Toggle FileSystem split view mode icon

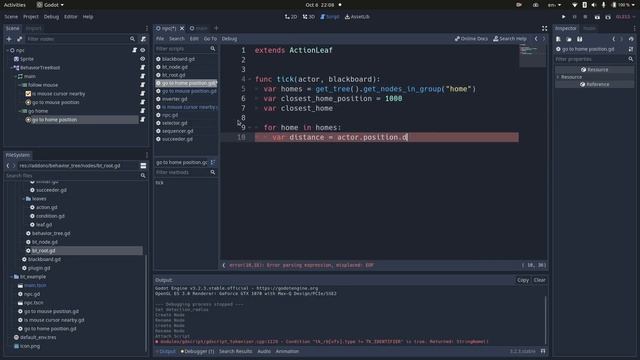143,166
